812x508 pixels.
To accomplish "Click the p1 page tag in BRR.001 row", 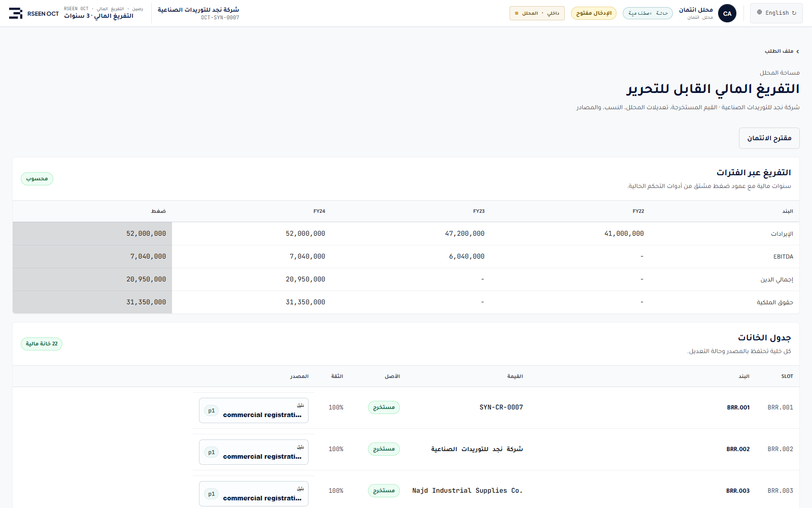I will tap(212, 411).
